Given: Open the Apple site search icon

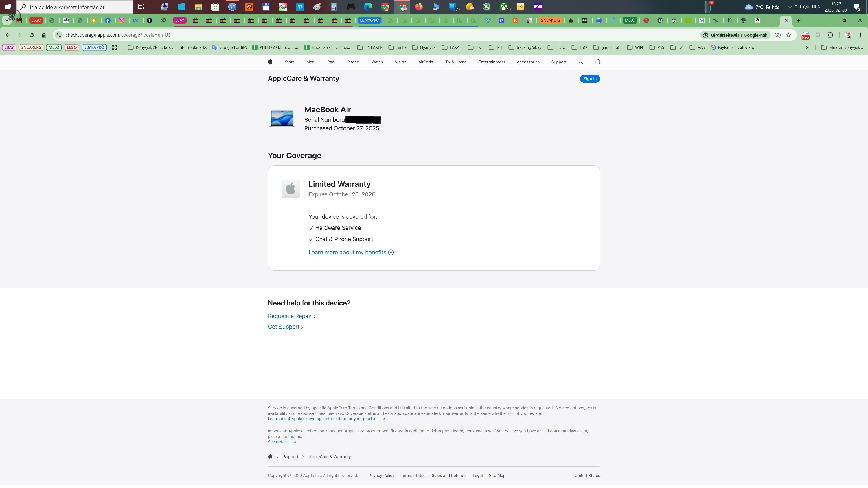Looking at the screenshot, I should click(581, 62).
